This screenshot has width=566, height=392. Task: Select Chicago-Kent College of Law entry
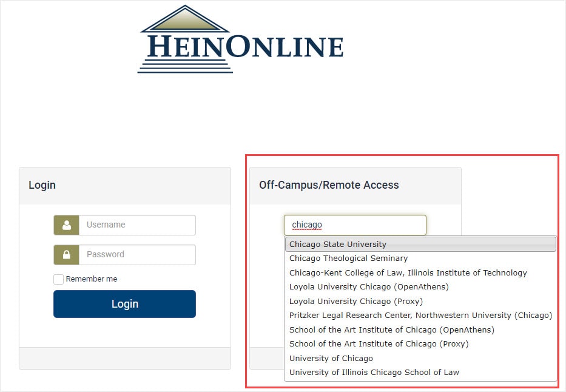coord(420,273)
